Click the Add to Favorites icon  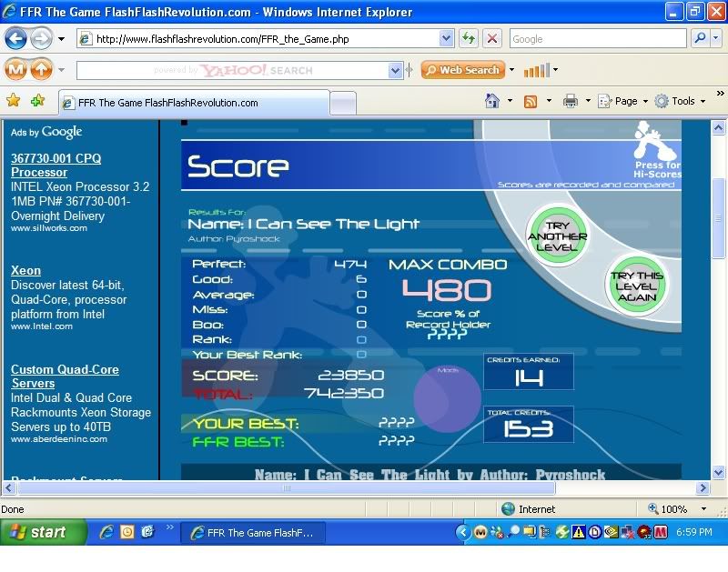(x=37, y=101)
